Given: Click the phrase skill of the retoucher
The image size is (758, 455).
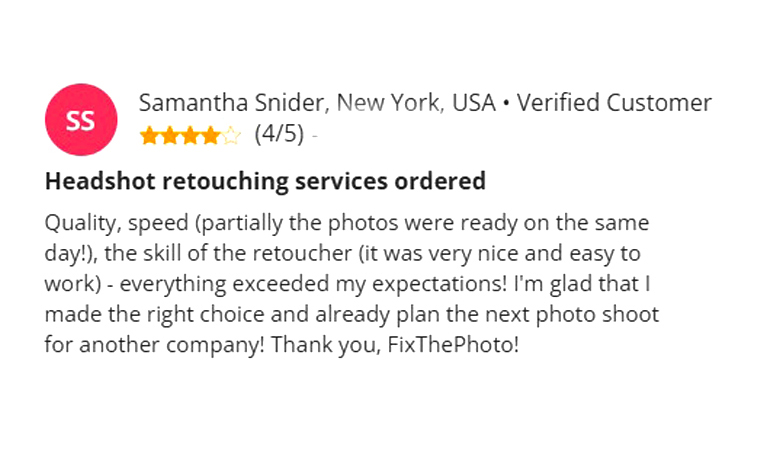Looking at the screenshot, I should click(248, 253).
